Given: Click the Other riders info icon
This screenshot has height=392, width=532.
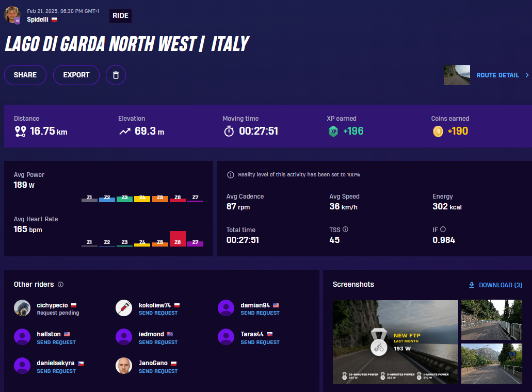Looking at the screenshot, I should coord(60,285).
